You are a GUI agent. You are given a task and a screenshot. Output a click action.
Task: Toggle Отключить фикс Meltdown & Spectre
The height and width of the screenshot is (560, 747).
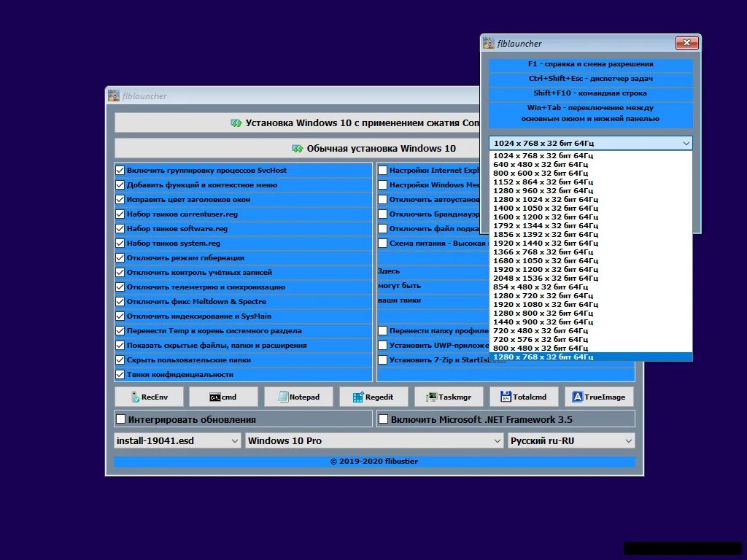coord(120,301)
